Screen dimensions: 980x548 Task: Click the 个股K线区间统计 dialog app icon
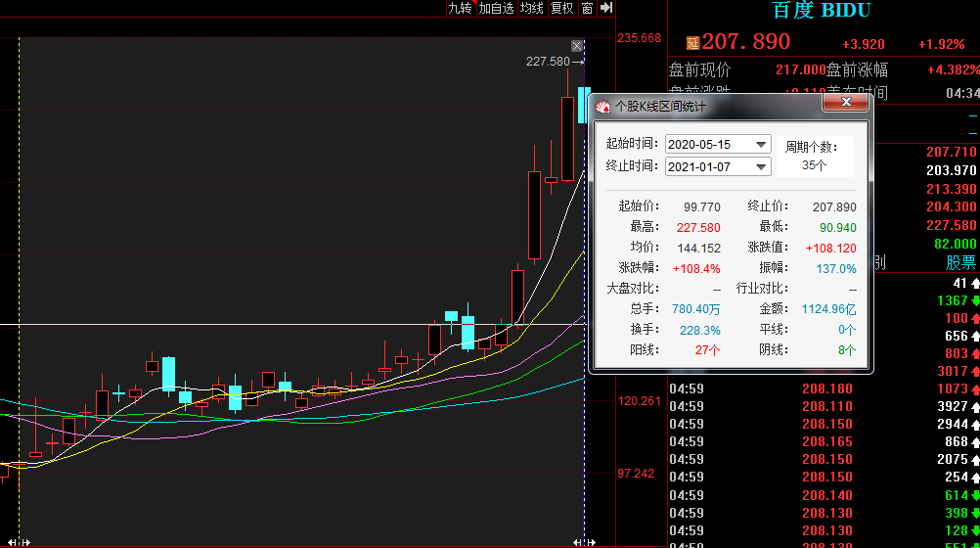tap(602, 107)
